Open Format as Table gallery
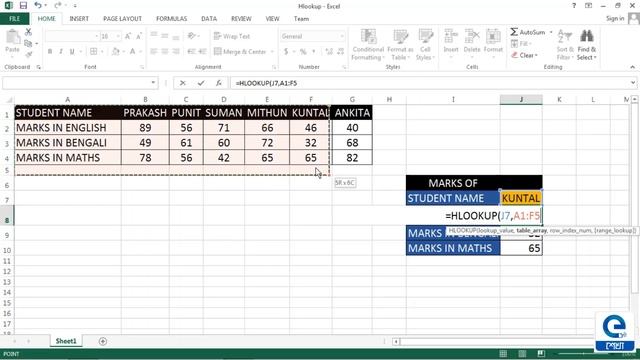The image size is (640, 360). point(400,45)
